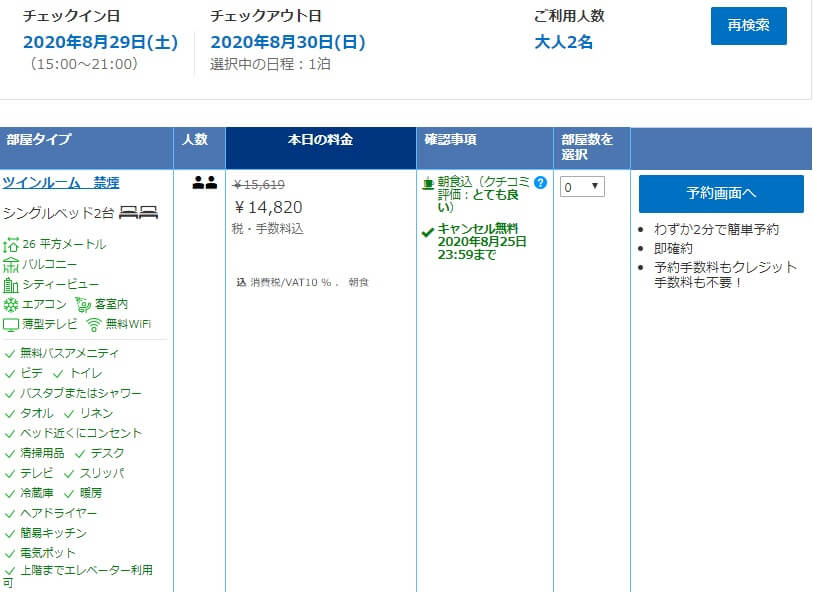813x592 pixels.
Task: Click the green checkmark by キャンセル無料
Action: [x=428, y=232]
